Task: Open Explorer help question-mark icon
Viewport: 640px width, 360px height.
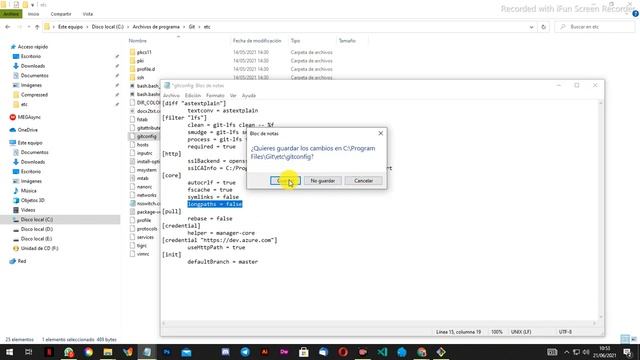Action: tap(636, 14)
